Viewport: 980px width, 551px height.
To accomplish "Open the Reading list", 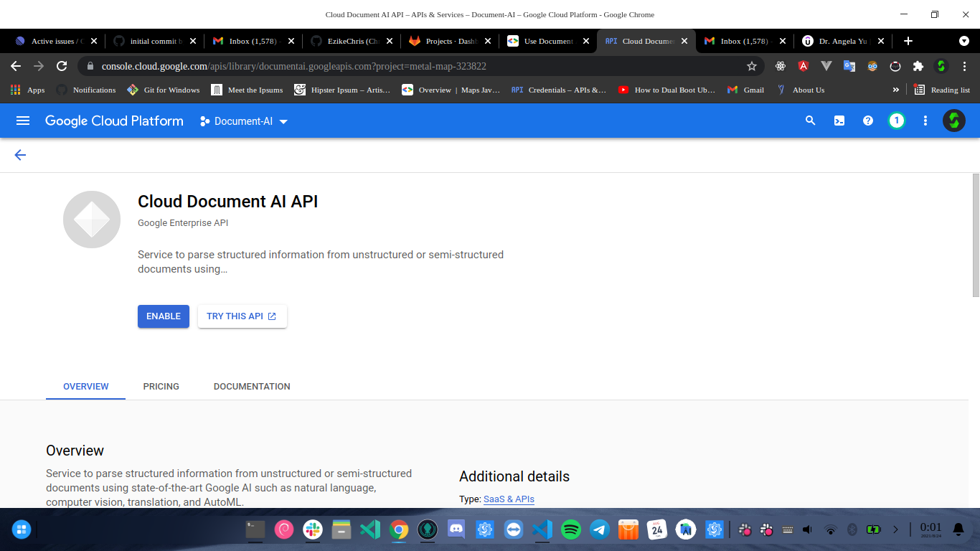I will (x=942, y=90).
